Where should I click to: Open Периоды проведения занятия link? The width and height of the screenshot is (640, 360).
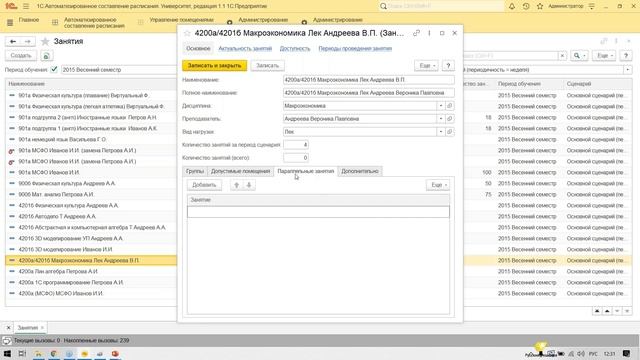point(355,48)
